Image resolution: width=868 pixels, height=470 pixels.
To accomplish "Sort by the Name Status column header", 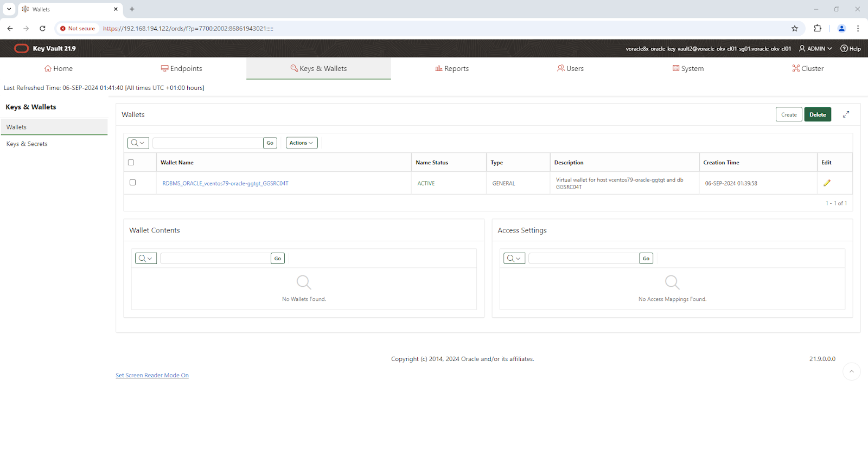I will 432,163.
